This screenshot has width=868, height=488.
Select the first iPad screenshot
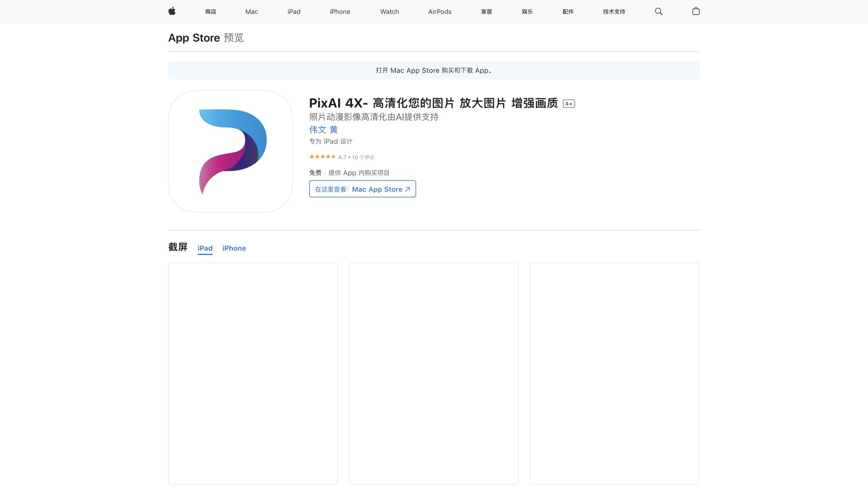point(253,374)
